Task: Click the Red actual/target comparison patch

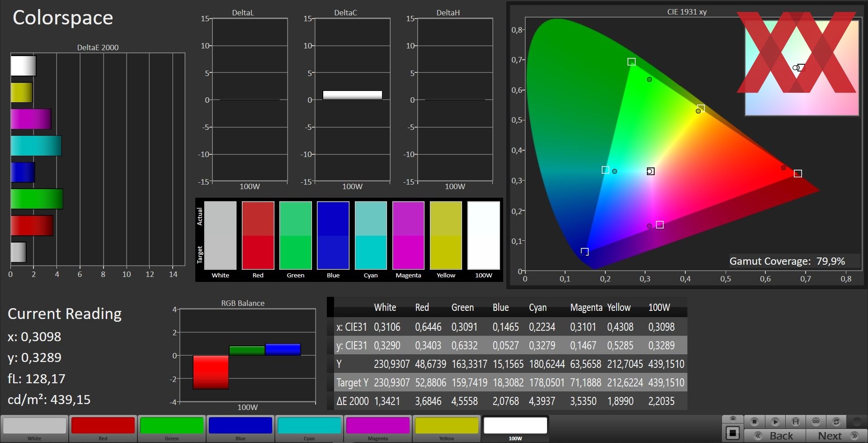Action: pos(258,235)
